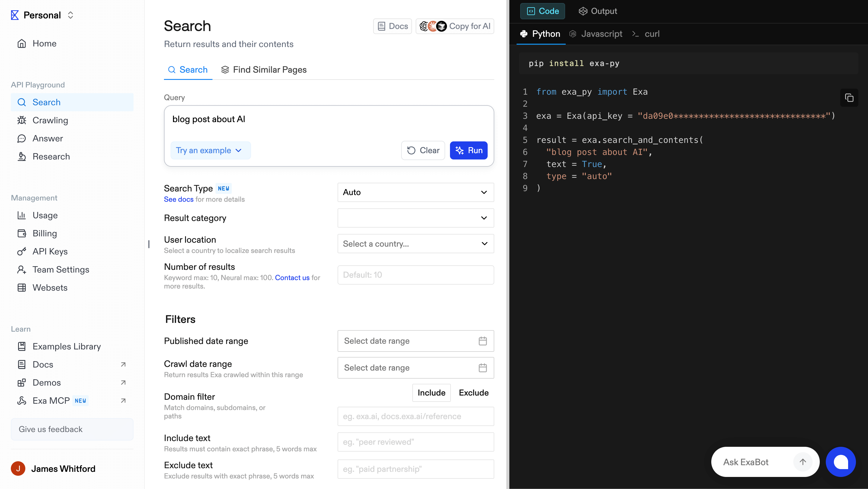Open the ExaBot chat bubble
This screenshot has width=868, height=489.
coord(841,462)
